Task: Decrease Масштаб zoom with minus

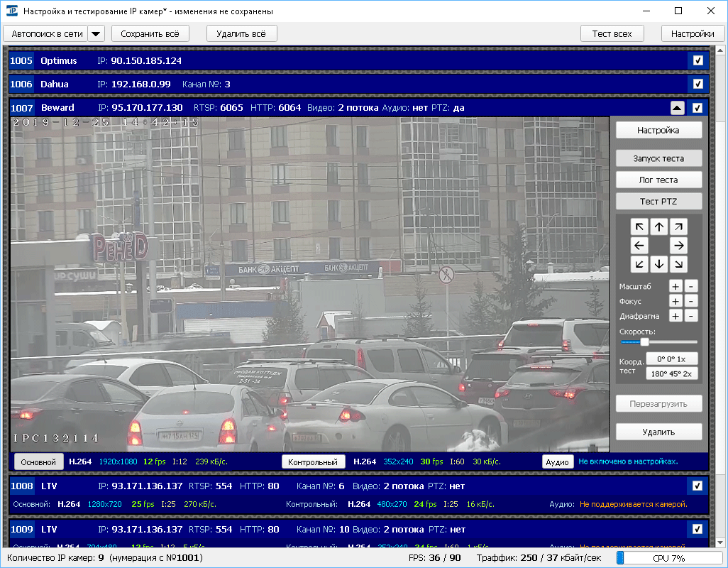Action: coord(691,287)
